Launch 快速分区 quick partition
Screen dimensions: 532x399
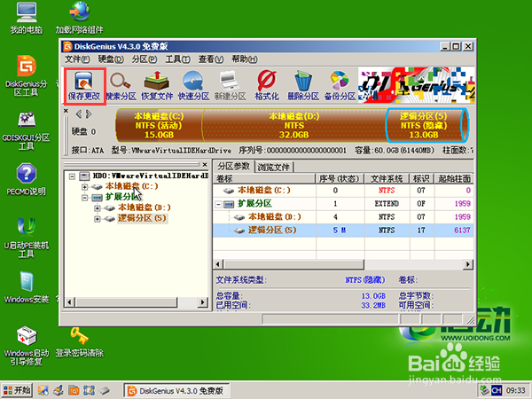193,86
